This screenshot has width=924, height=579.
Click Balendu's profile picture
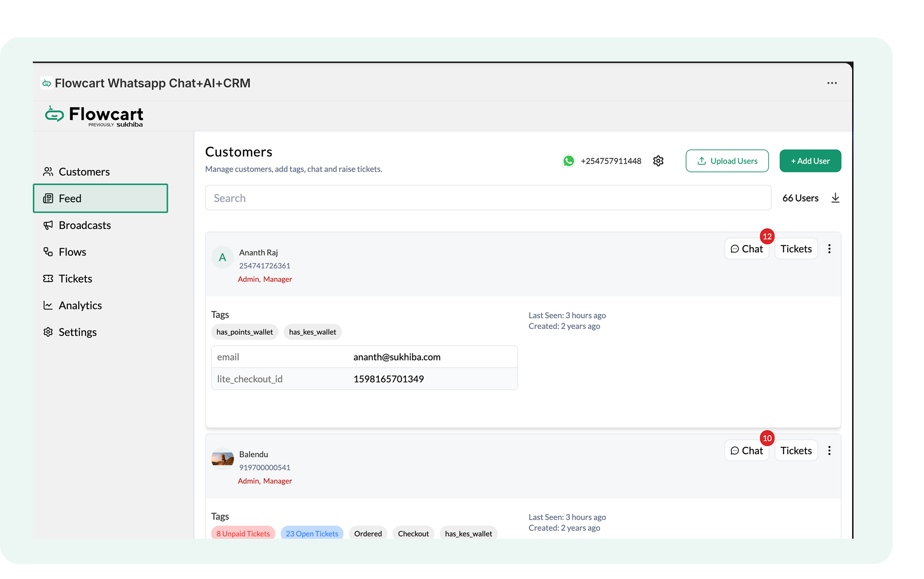tap(222, 458)
